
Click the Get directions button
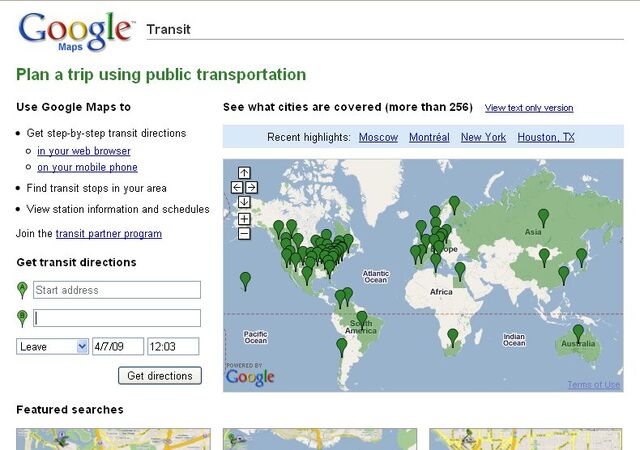click(160, 376)
